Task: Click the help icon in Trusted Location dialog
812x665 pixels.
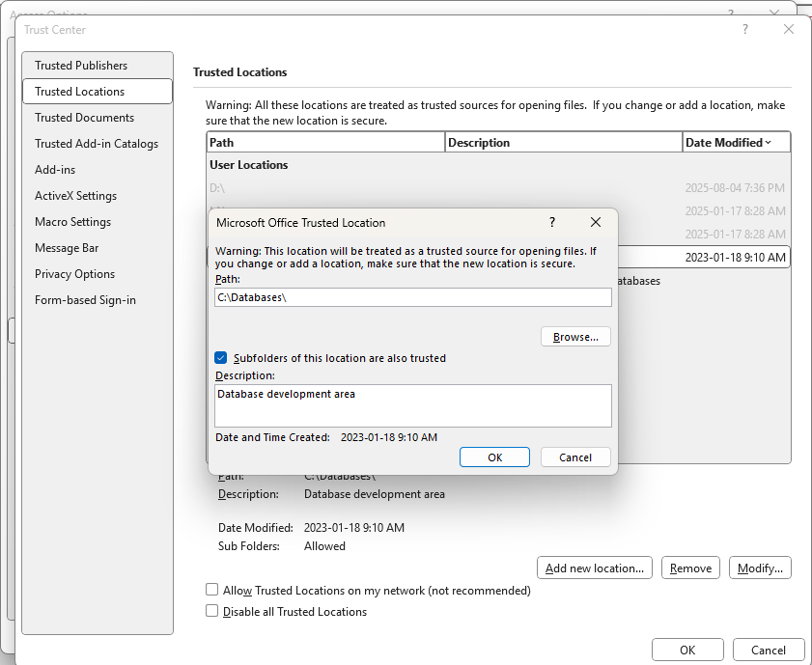Action: click(552, 222)
